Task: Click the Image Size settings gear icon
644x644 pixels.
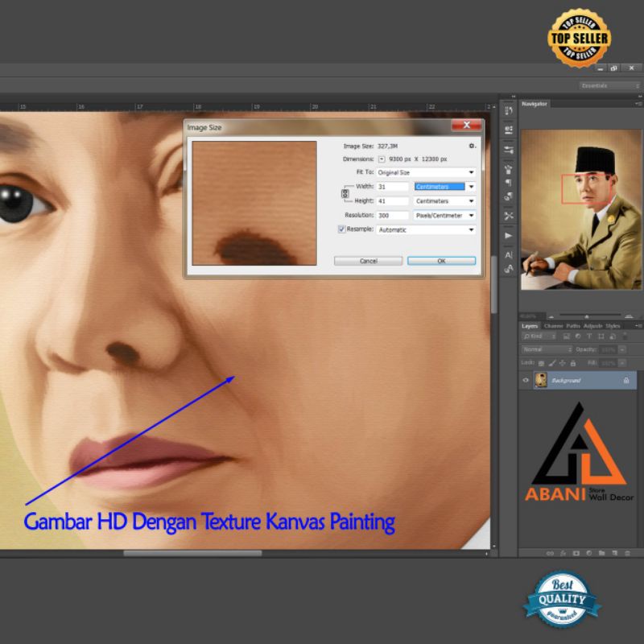Action: pyautogui.click(x=473, y=146)
